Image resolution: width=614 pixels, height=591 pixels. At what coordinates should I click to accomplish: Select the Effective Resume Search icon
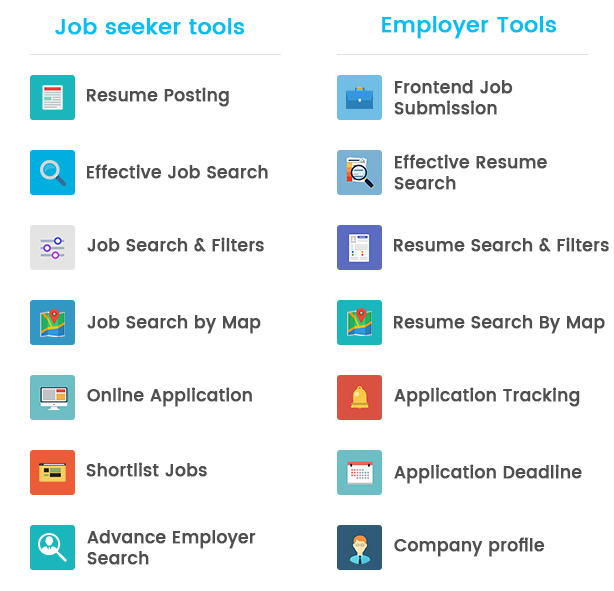(x=359, y=172)
